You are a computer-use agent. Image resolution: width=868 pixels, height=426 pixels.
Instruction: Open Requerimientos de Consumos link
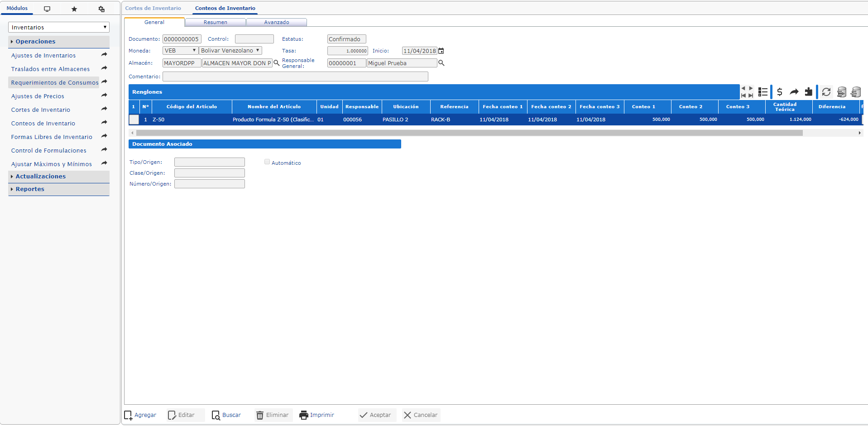coord(55,82)
